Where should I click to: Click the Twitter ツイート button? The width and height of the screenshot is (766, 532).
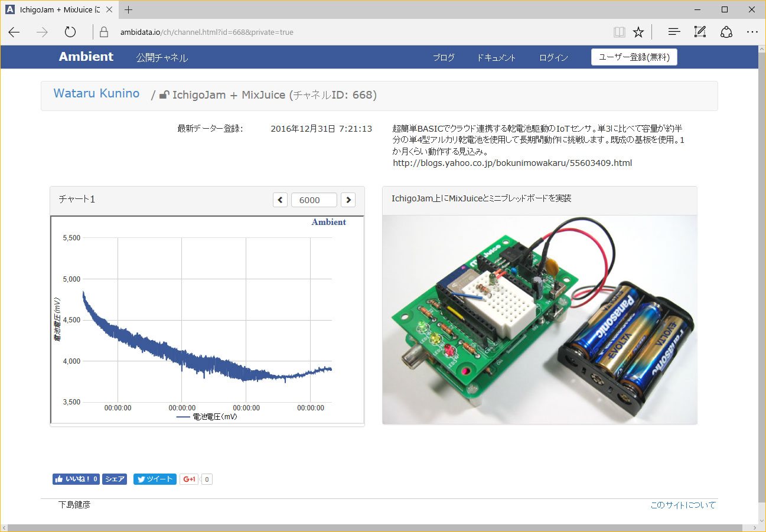[155, 479]
